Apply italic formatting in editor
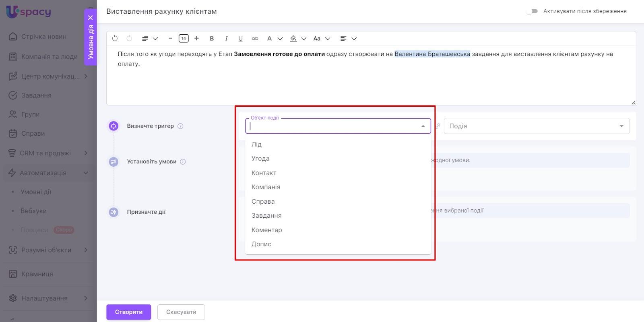Viewport: 644px width, 322px height. (x=226, y=39)
